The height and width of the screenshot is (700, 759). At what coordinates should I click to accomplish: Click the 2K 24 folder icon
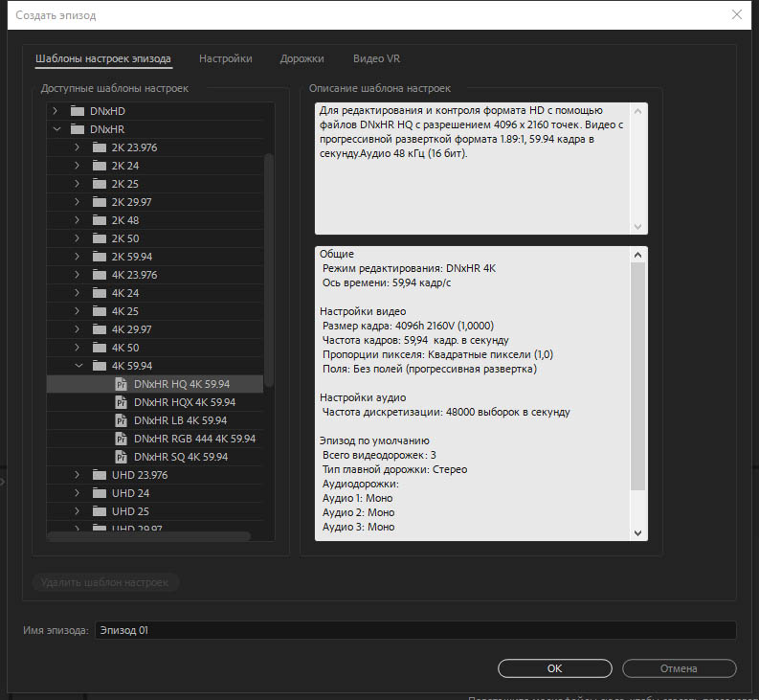point(100,166)
